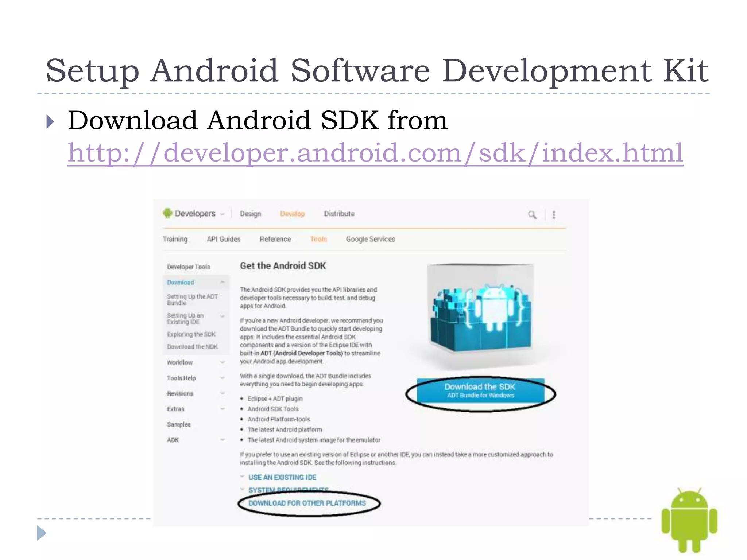Click 'The latest Android platform' bullet text
This screenshot has height=560, width=747.
285,430
